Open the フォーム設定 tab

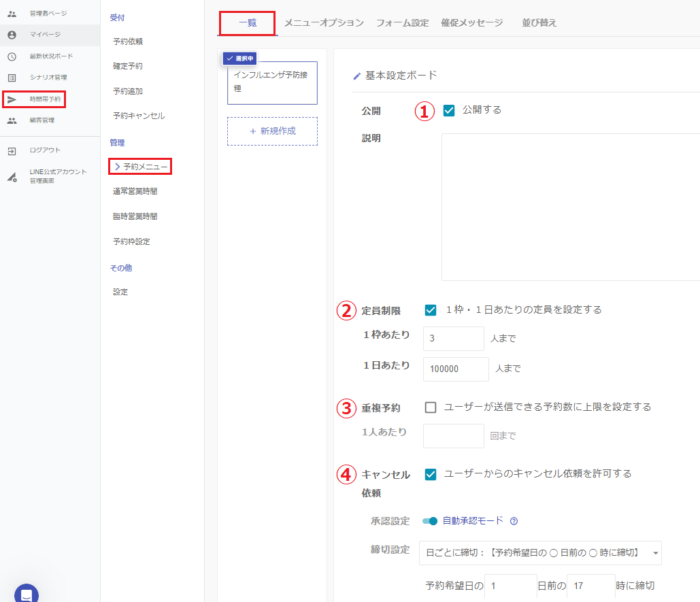(x=402, y=23)
